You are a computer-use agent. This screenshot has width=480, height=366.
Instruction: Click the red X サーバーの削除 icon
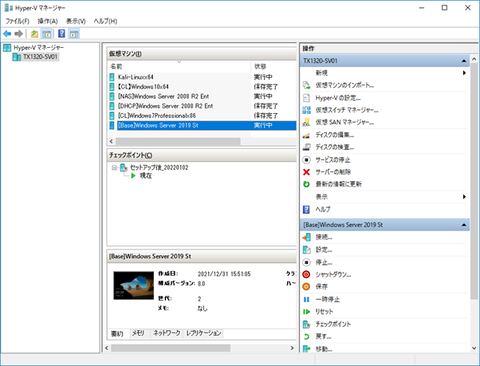coord(306,172)
